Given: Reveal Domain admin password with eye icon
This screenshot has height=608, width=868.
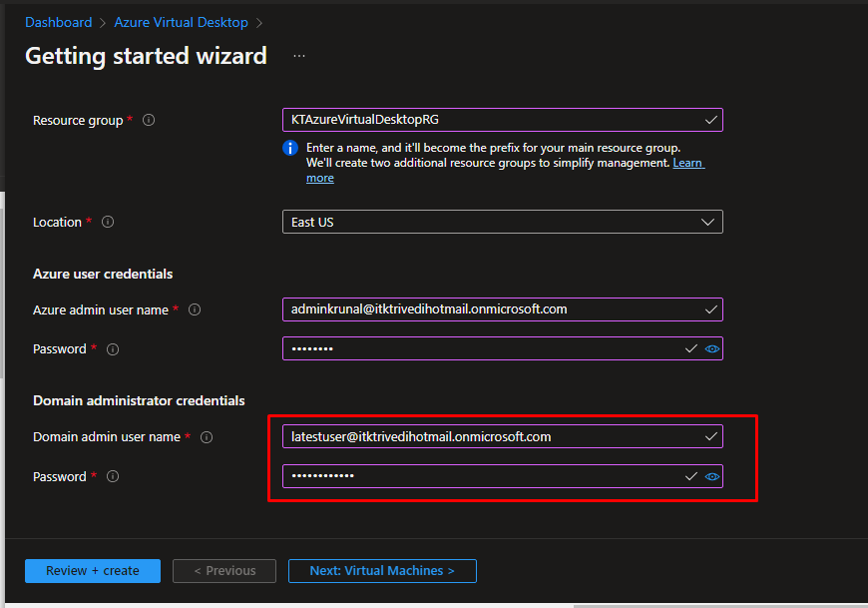Looking at the screenshot, I should [x=712, y=477].
